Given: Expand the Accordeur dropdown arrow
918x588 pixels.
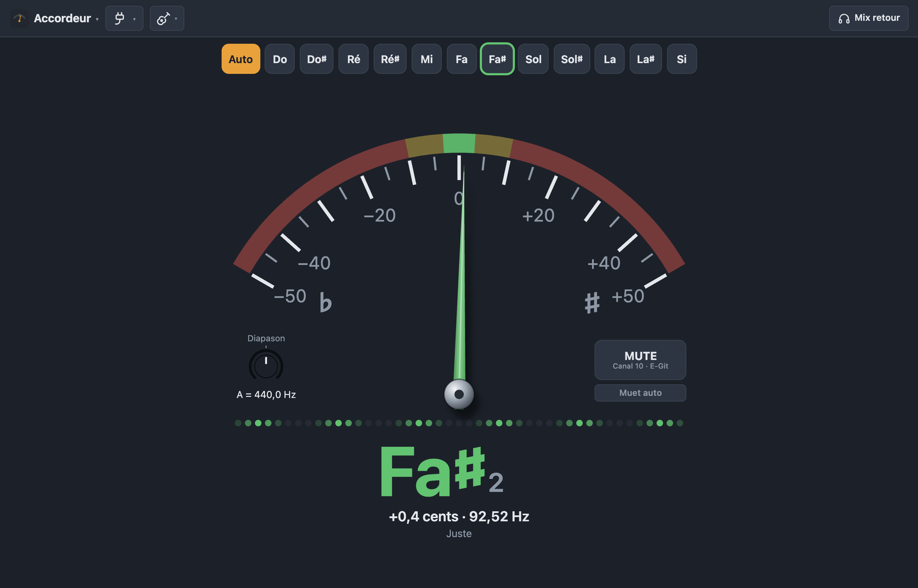Looking at the screenshot, I should point(98,20).
